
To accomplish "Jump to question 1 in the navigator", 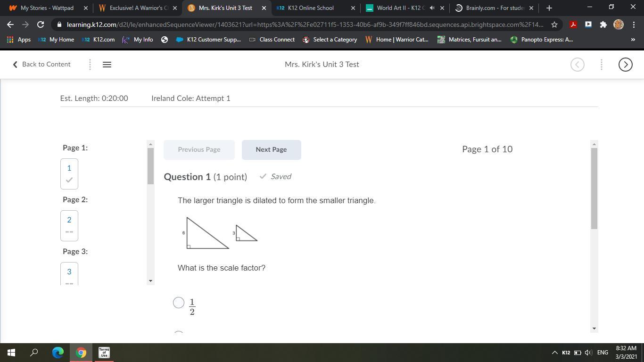I will (69, 174).
